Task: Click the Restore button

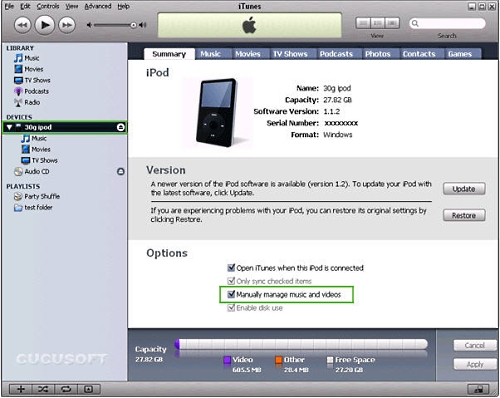Action: click(x=464, y=215)
